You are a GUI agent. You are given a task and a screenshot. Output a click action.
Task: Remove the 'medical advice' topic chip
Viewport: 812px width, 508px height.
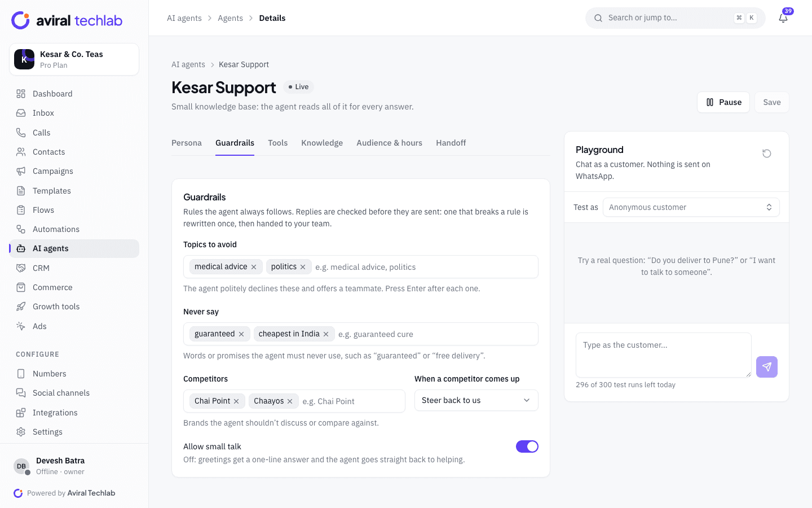click(254, 267)
